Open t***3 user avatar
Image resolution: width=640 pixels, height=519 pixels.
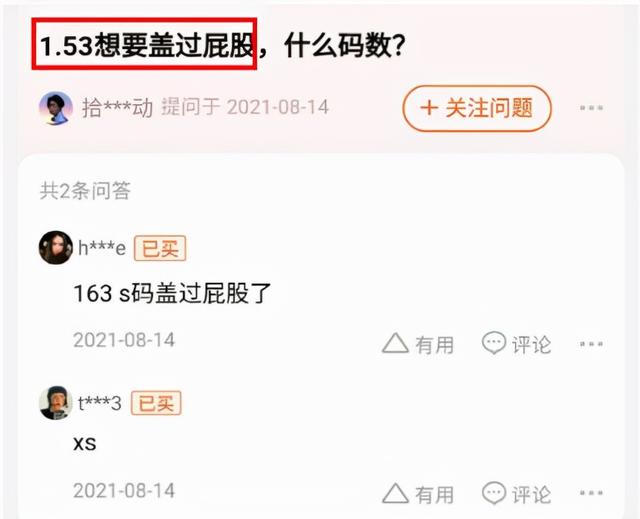coord(56,402)
